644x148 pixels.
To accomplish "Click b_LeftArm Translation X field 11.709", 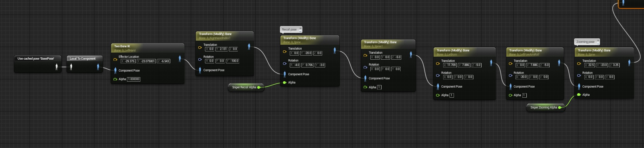I will [x=449, y=65].
